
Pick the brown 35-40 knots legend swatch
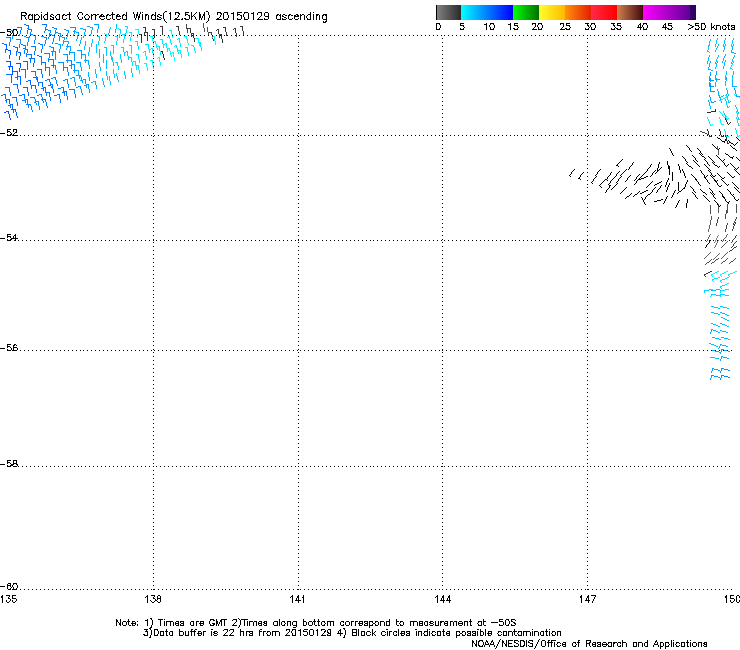coord(630,12)
